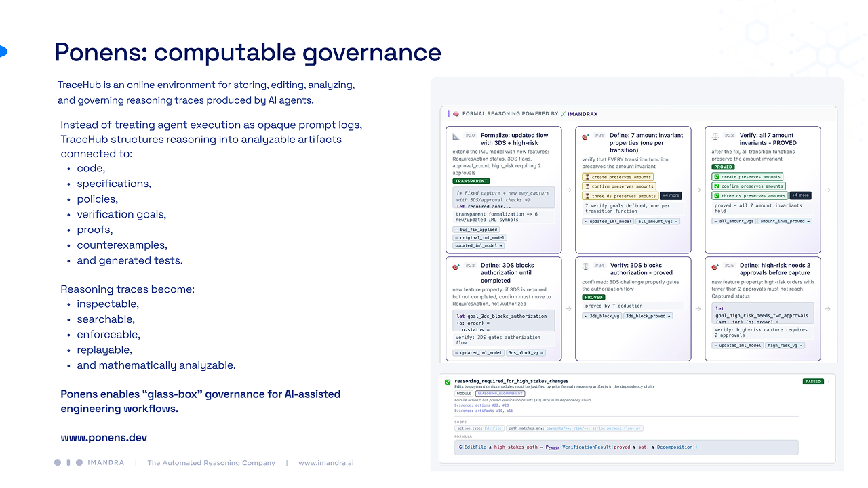Click the ruler icon on card #20
Viewport: 868px width, 488px height.
pyautogui.click(x=456, y=136)
